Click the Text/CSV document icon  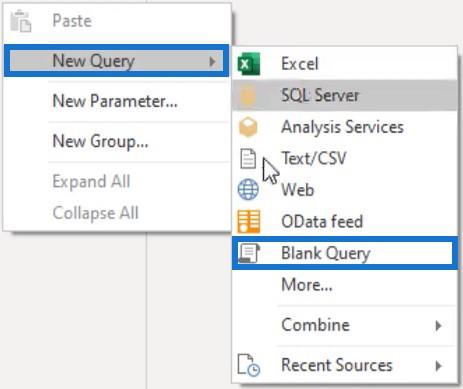click(x=248, y=159)
